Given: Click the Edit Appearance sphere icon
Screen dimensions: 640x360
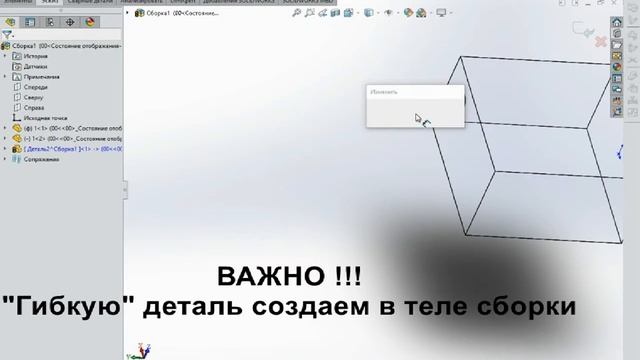Looking at the screenshot, I should pos(408,13).
